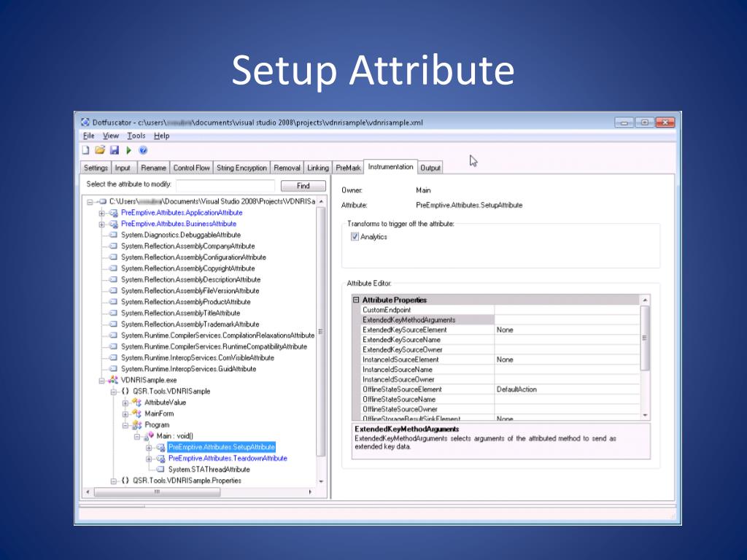Select PreEmptive.Attributes.TeardownAttribute in the tree

(228, 458)
